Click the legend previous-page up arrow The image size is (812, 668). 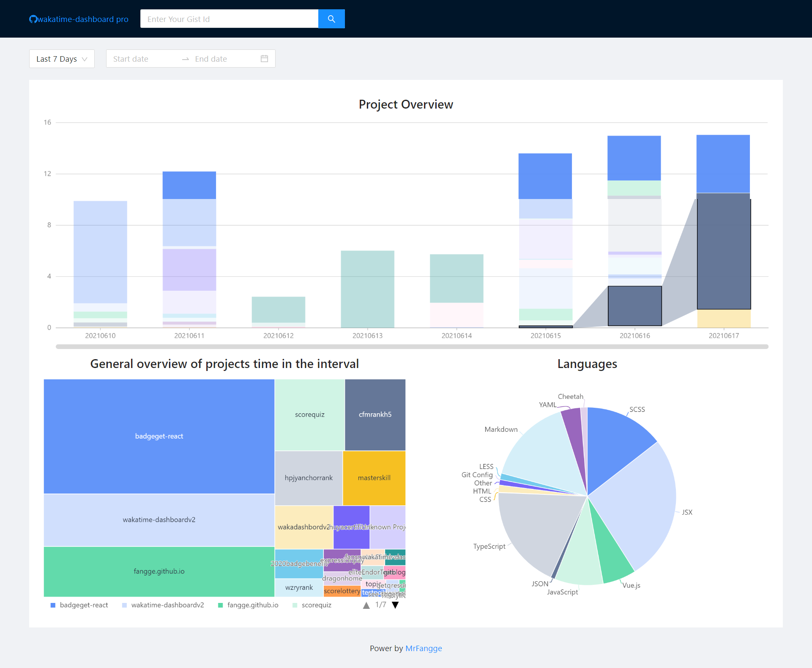[366, 605]
